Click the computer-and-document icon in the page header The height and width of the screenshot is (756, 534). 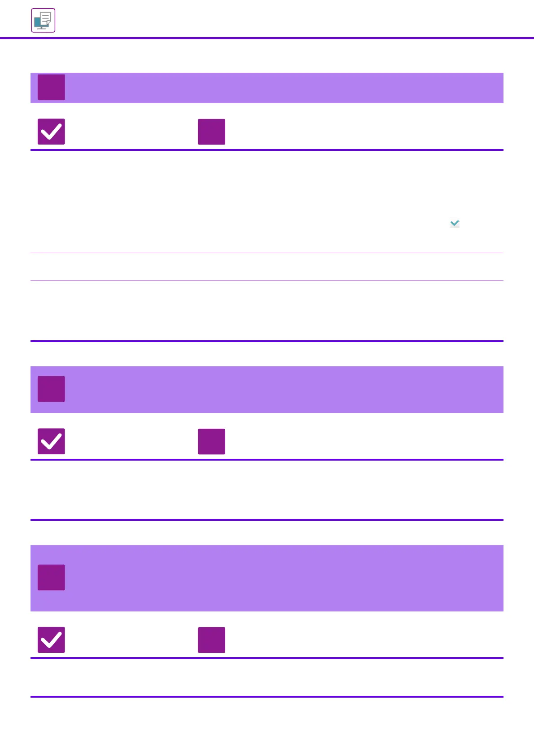(43, 20)
